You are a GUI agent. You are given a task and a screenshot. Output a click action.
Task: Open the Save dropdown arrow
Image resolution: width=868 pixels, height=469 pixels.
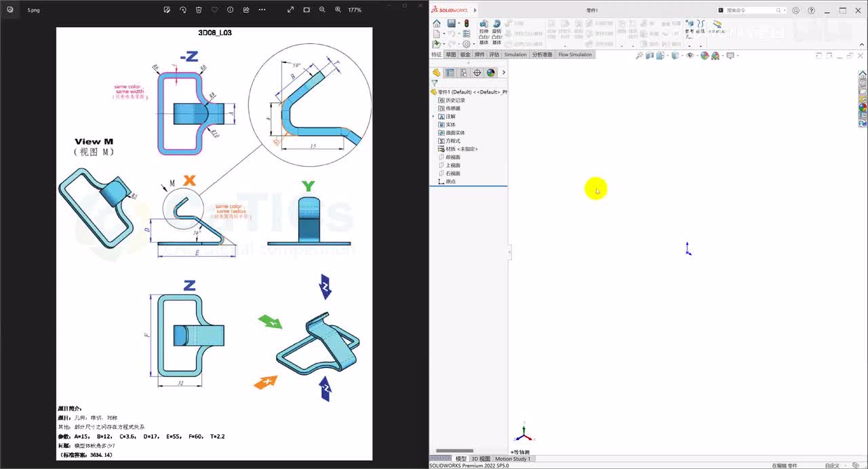(459, 24)
